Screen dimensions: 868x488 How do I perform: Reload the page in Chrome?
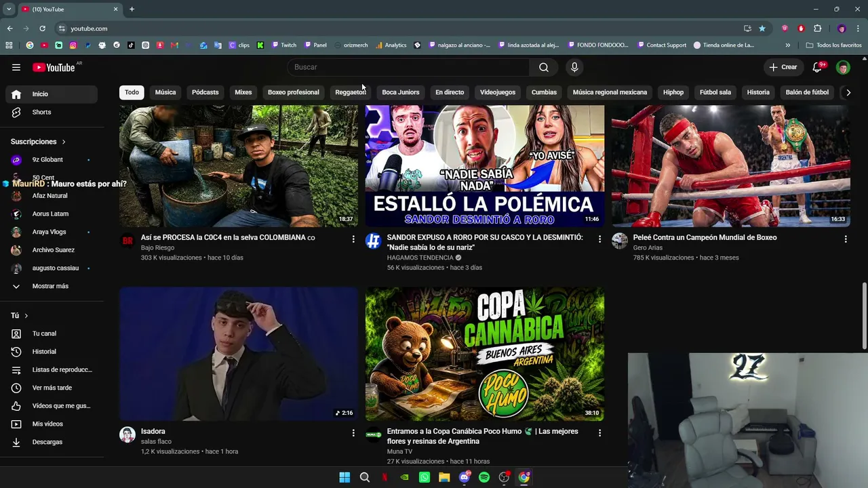click(x=42, y=28)
